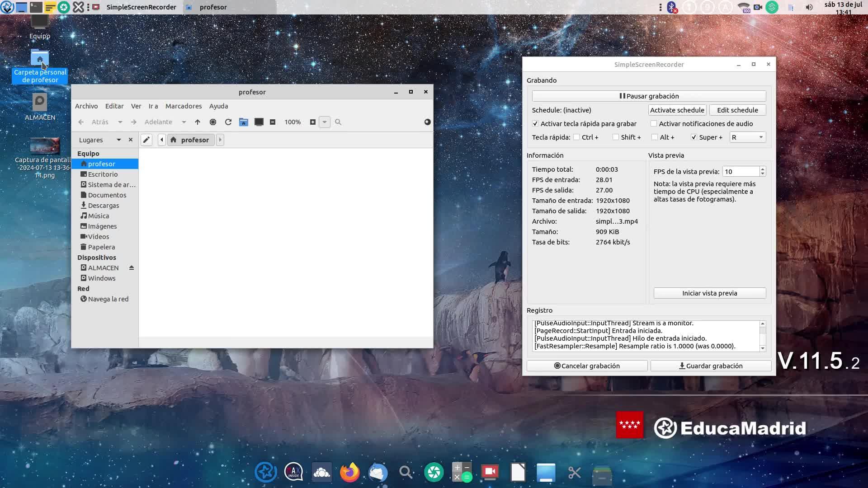The width and height of the screenshot is (868, 488).
Task: Go up to the parent folder
Action: tap(198, 122)
